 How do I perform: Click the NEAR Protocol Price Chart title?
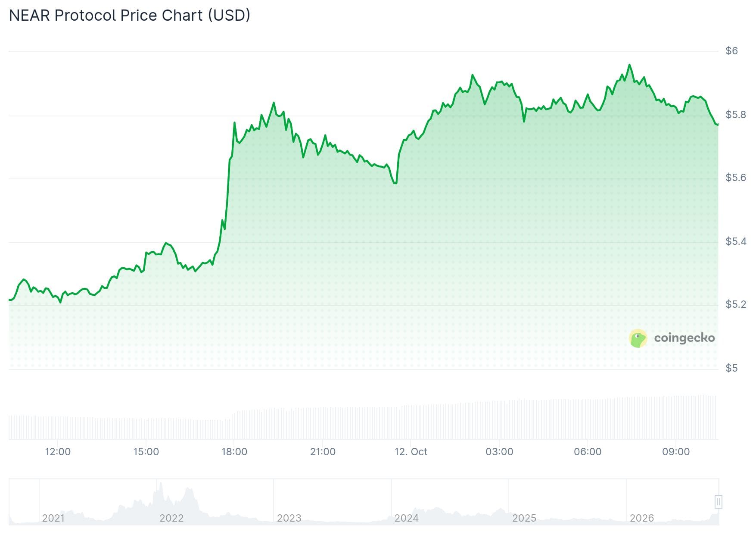coord(130,16)
